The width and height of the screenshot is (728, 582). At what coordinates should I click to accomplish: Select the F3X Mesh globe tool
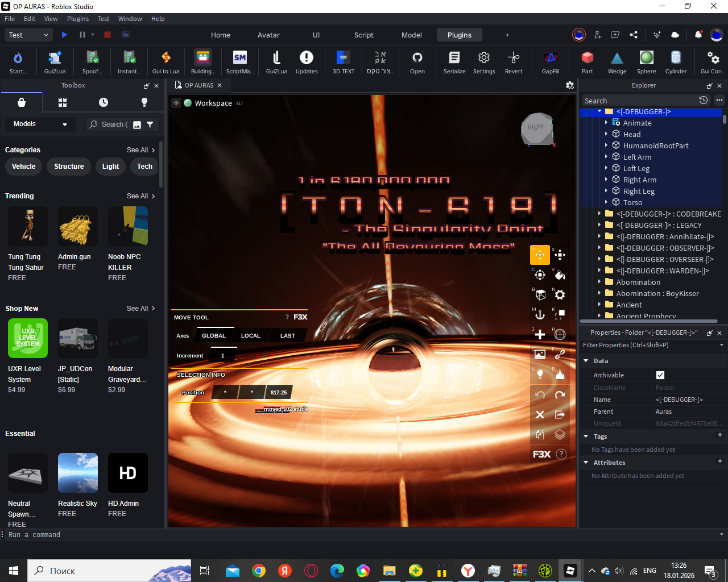(x=560, y=335)
